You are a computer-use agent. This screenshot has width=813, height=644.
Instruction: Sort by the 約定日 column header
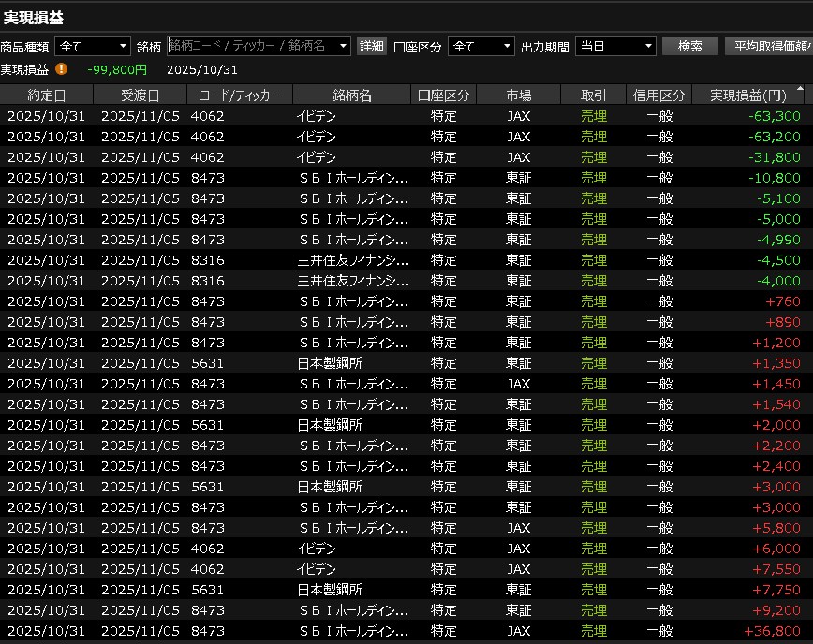[x=46, y=95]
